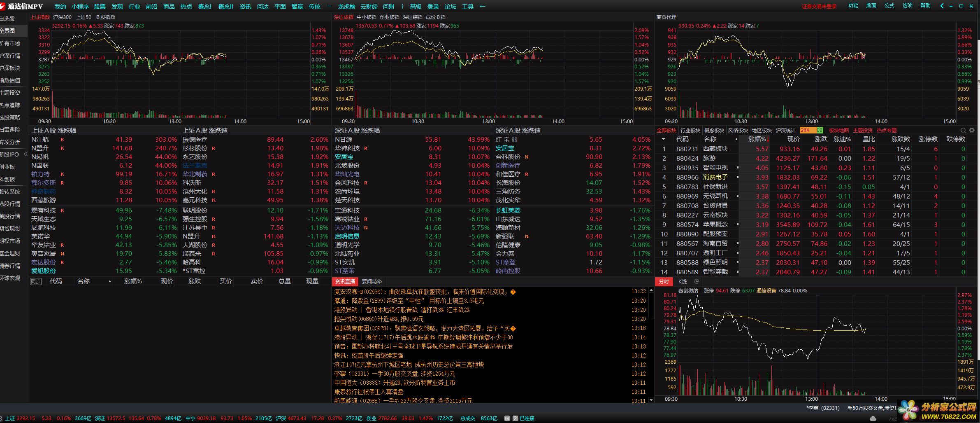
Task: Click the bottom arrow of the news scrollbar
Action: coord(651,400)
